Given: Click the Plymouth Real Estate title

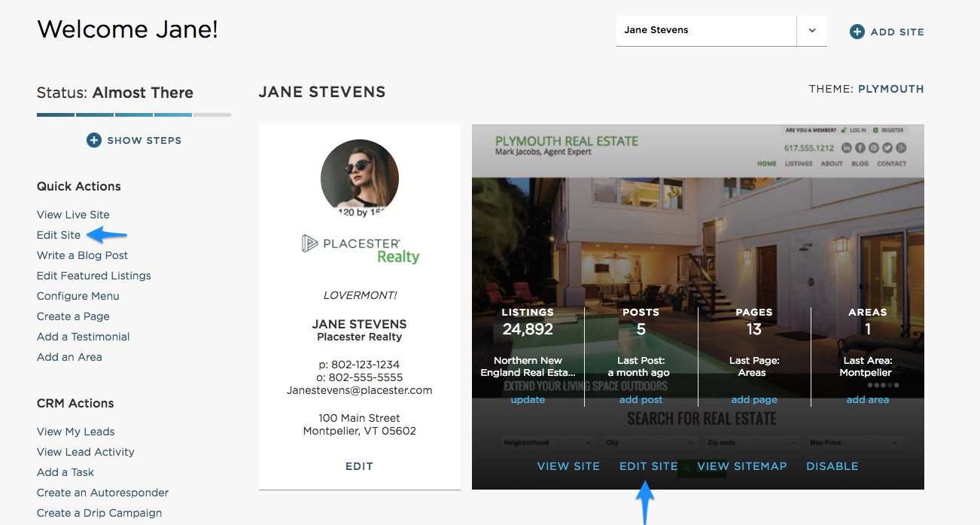Looking at the screenshot, I should point(567,141).
